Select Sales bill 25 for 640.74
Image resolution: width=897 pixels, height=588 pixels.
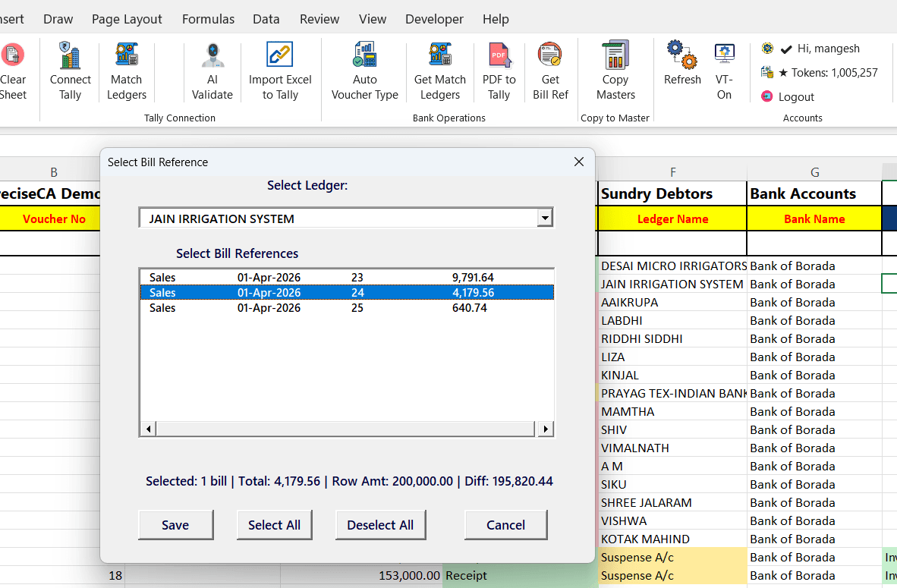[347, 308]
